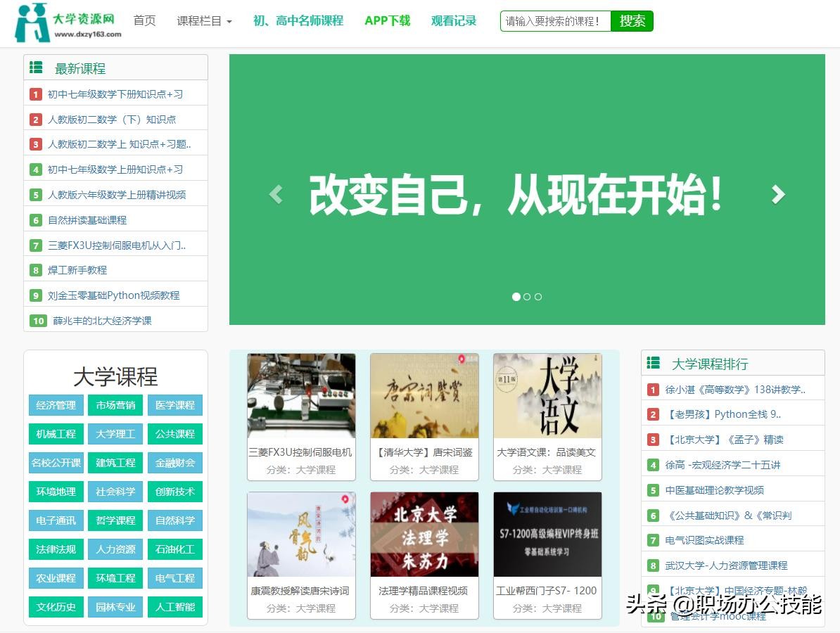This screenshot has height=633, width=840.
Task: Click the green number 7 badge in 大学课程排行
Action: (654, 540)
